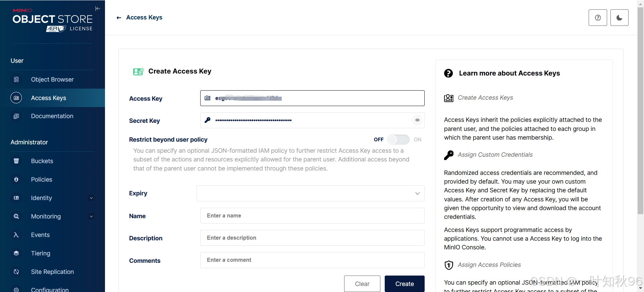The width and height of the screenshot is (644, 292).
Task: Click the Secret Key input field
Action: (312, 120)
